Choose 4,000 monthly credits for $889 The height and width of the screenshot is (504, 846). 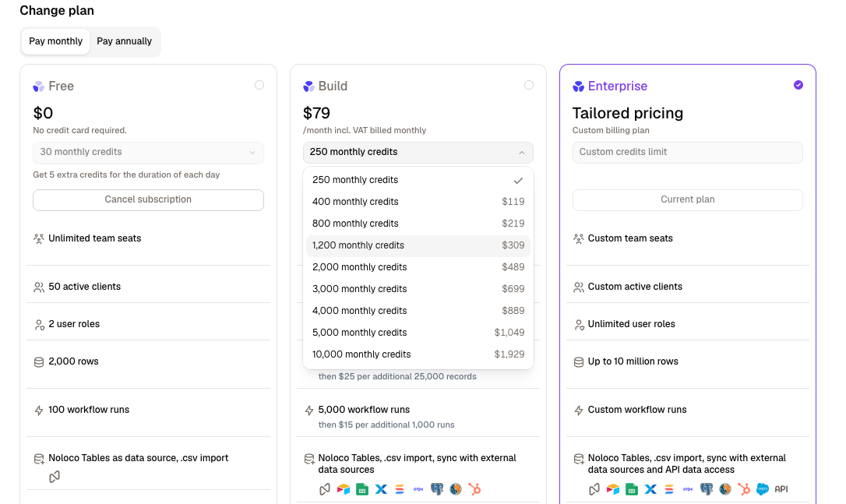[x=418, y=312]
